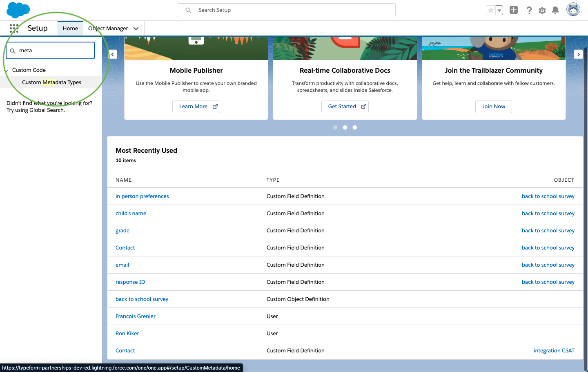Click the Trailblazer Community card image
Screen dimensions: 588x372
click(494, 48)
